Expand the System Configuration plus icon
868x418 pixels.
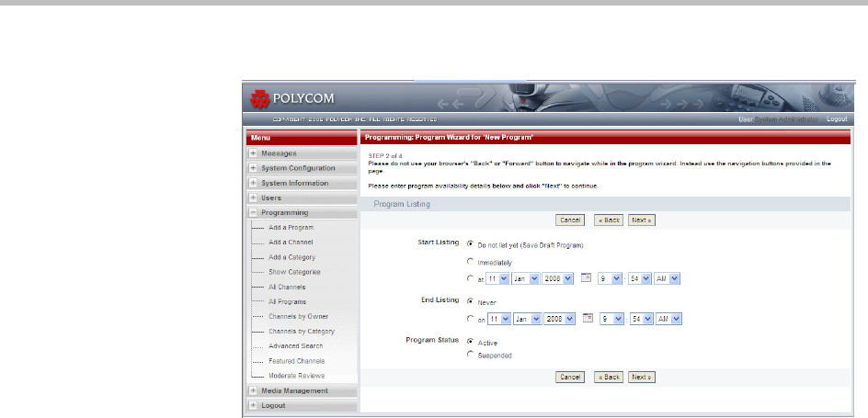(x=253, y=168)
